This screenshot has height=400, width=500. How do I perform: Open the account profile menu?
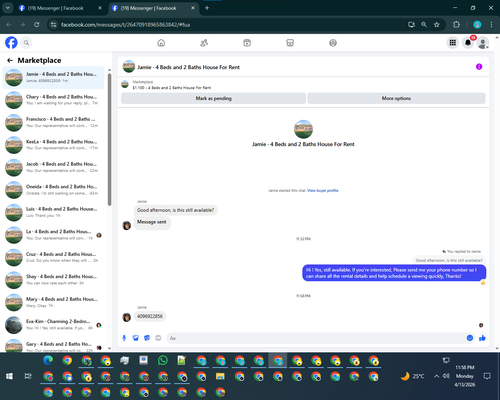pos(483,43)
